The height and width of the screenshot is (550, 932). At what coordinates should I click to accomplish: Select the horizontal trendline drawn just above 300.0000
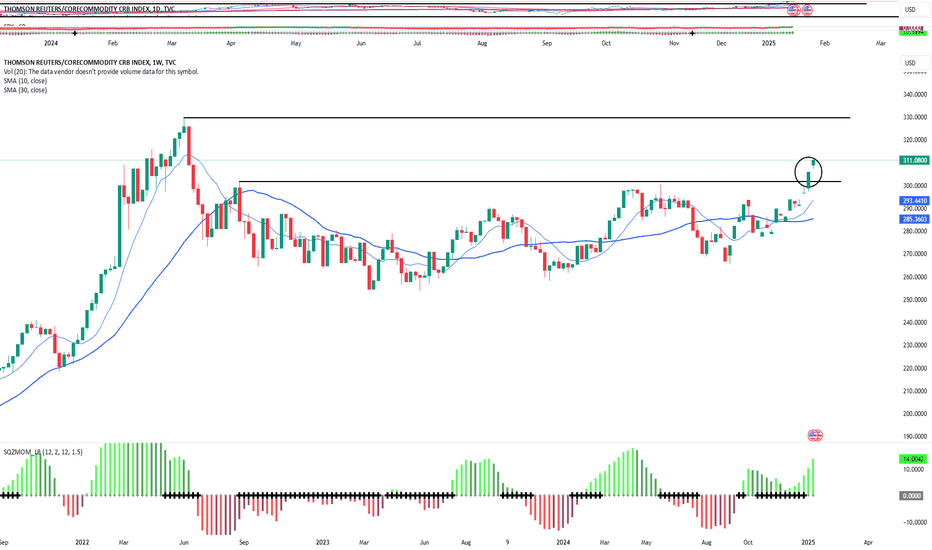coord(540,181)
